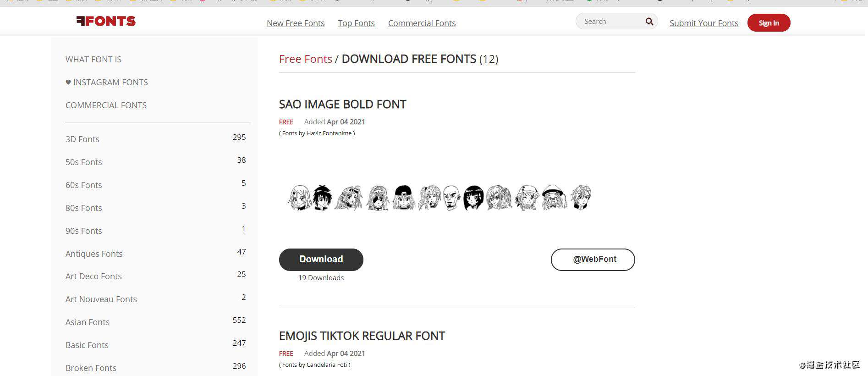Click Free Fonts breadcrumb link
The width and height of the screenshot is (868, 376).
305,59
